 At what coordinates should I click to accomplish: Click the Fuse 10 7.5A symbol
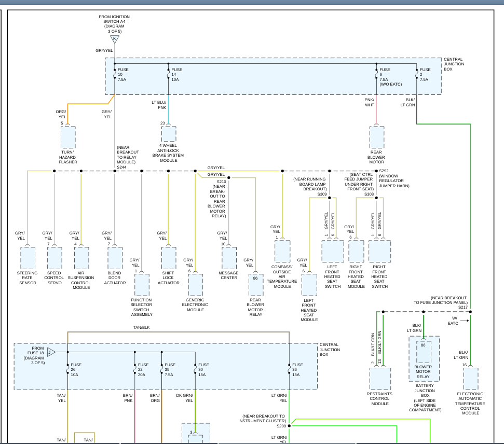pos(115,74)
